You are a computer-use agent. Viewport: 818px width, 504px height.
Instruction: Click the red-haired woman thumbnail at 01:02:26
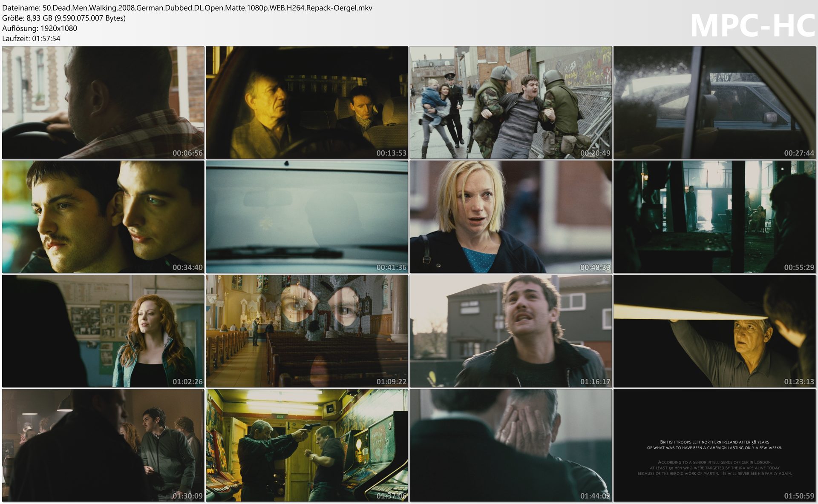(x=103, y=331)
